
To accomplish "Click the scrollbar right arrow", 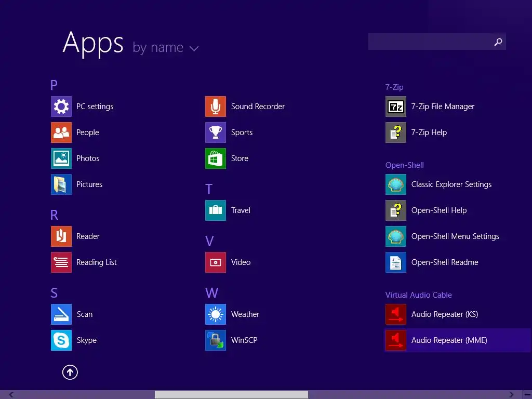I will (511, 395).
